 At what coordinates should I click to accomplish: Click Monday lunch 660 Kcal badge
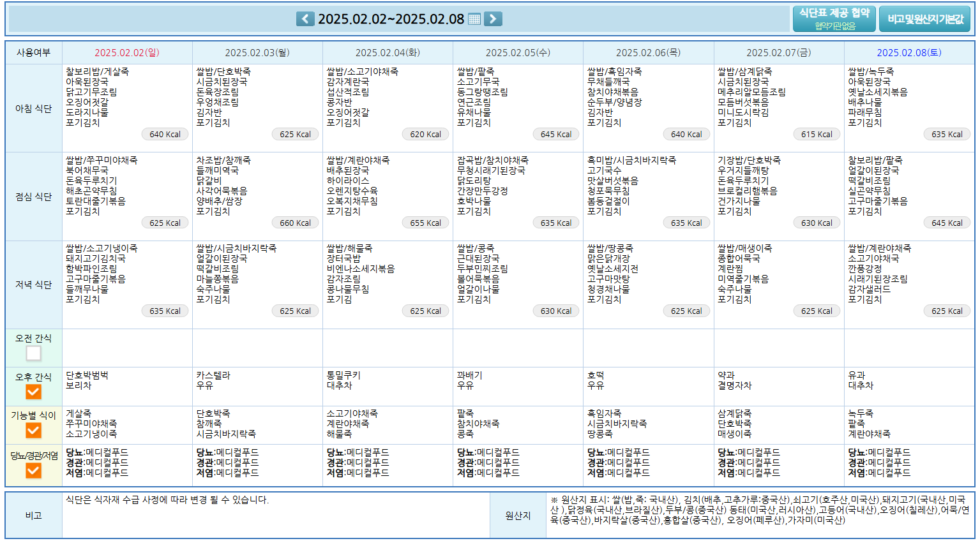[296, 223]
